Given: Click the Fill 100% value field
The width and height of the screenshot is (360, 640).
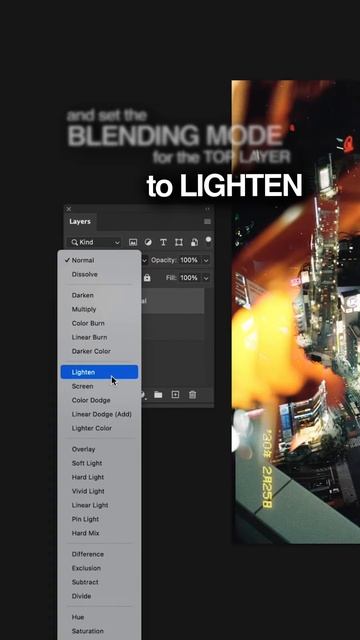Looking at the screenshot, I should coord(189,278).
